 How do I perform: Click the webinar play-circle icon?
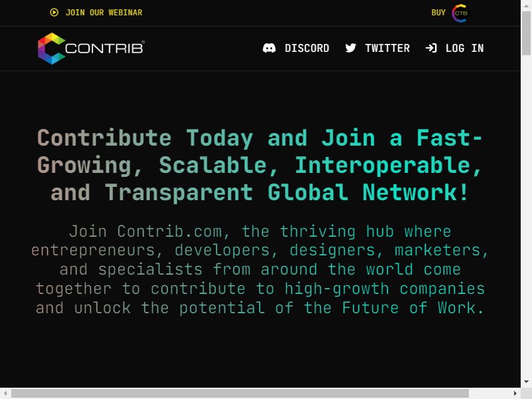[x=54, y=13]
